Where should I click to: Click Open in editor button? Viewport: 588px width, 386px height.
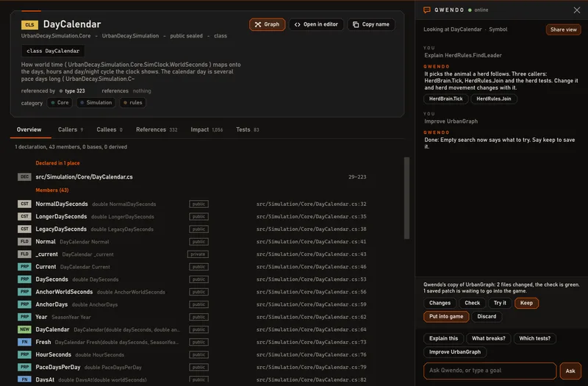coord(316,24)
